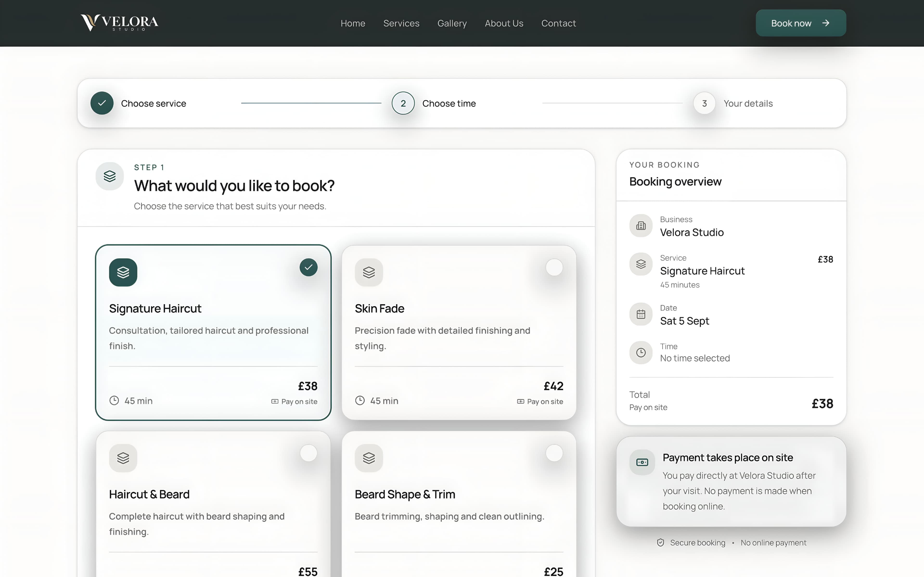Screen dimensions: 924x577
Task: Click the Sat 5 Sept date value
Action: point(684,321)
